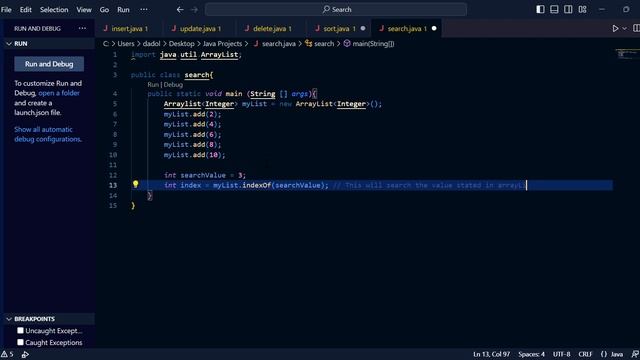Click Show all automatic debug configurations link

[x=48, y=134]
